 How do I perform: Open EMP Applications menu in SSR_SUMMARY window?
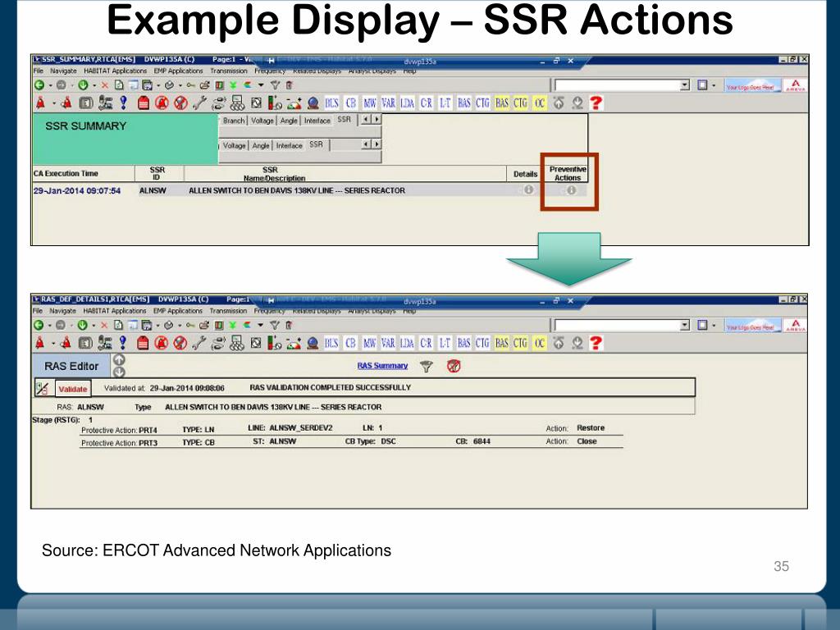[x=178, y=71]
